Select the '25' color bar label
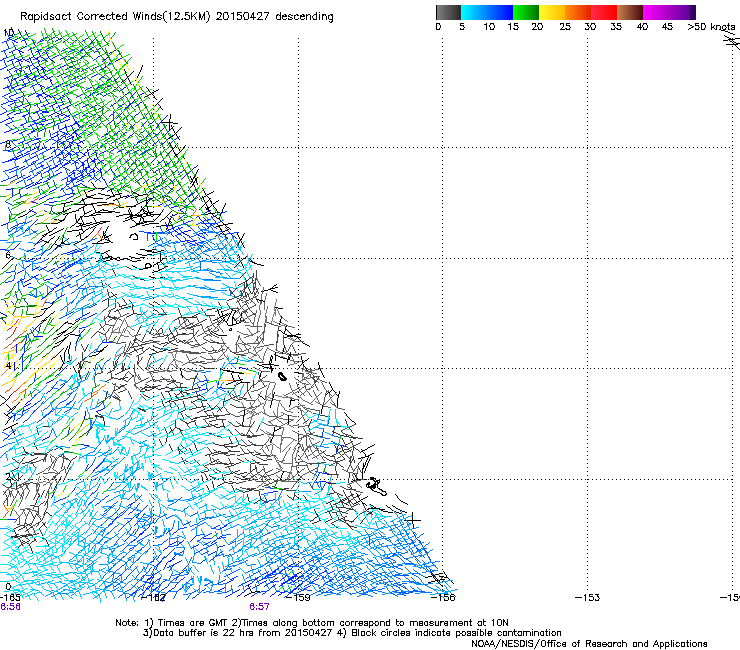This screenshot has width=740, height=650. (x=565, y=27)
